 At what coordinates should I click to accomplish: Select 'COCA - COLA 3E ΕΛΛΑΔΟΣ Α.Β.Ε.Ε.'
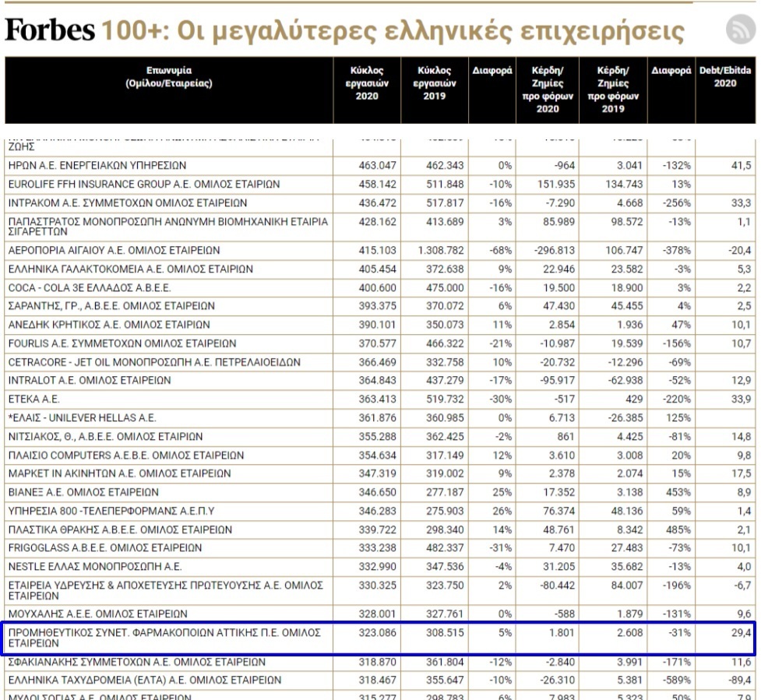(x=90, y=288)
